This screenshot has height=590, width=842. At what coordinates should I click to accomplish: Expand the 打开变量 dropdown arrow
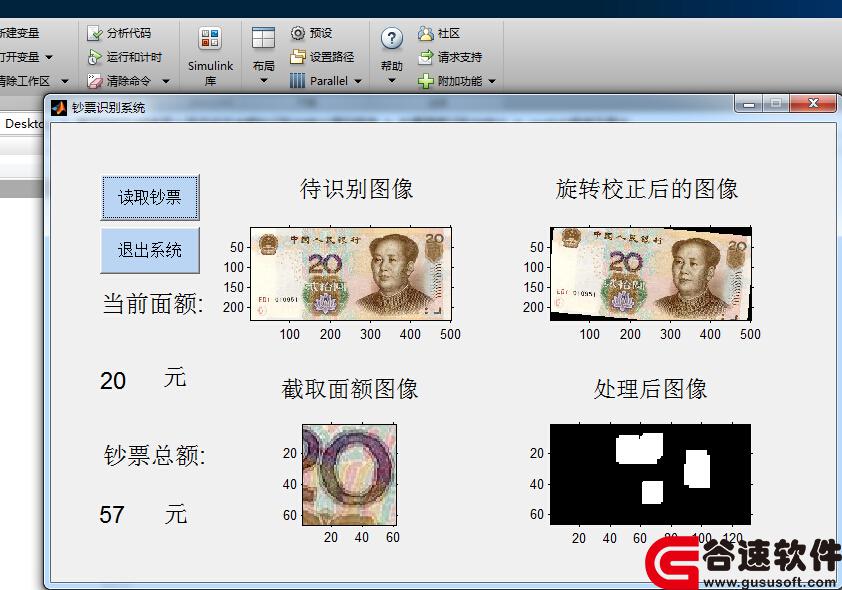49,57
